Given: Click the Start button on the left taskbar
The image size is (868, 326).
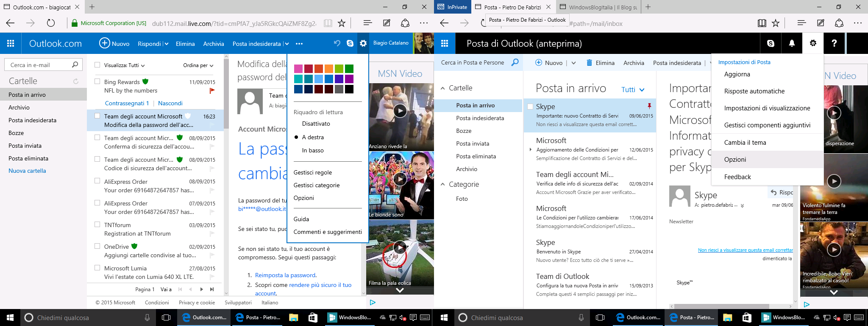Looking at the screenshot, I should [x=10, y=318].
